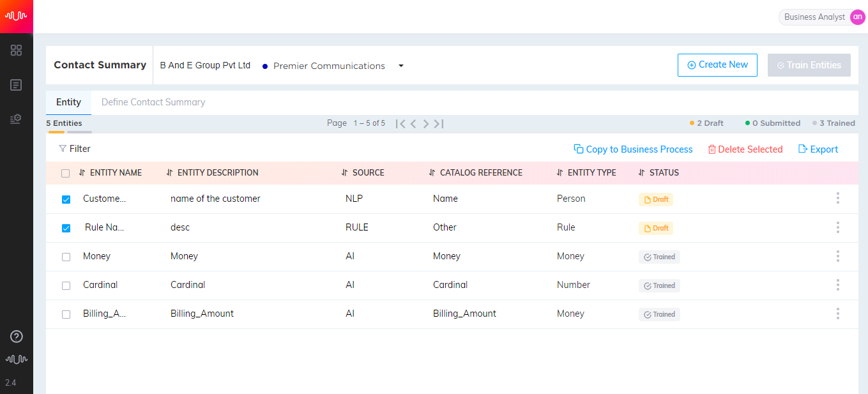
Task: Go to the last page arrow
Action: (x=439, y=124)
